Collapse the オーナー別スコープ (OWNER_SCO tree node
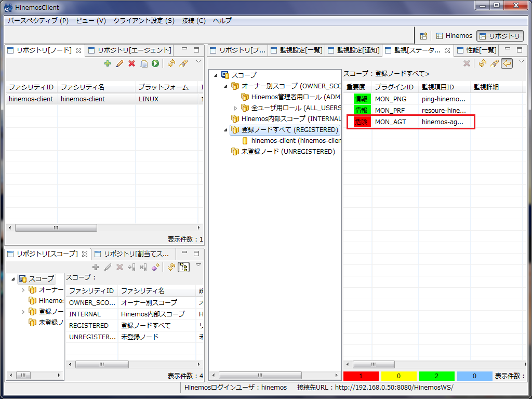 coord(225,86)
